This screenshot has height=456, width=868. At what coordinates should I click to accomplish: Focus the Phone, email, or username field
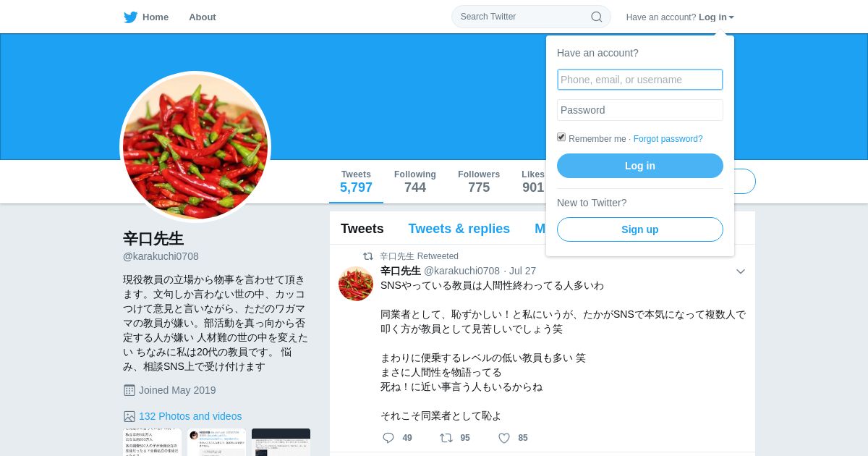pyautogui.click(x=640, y=80)
